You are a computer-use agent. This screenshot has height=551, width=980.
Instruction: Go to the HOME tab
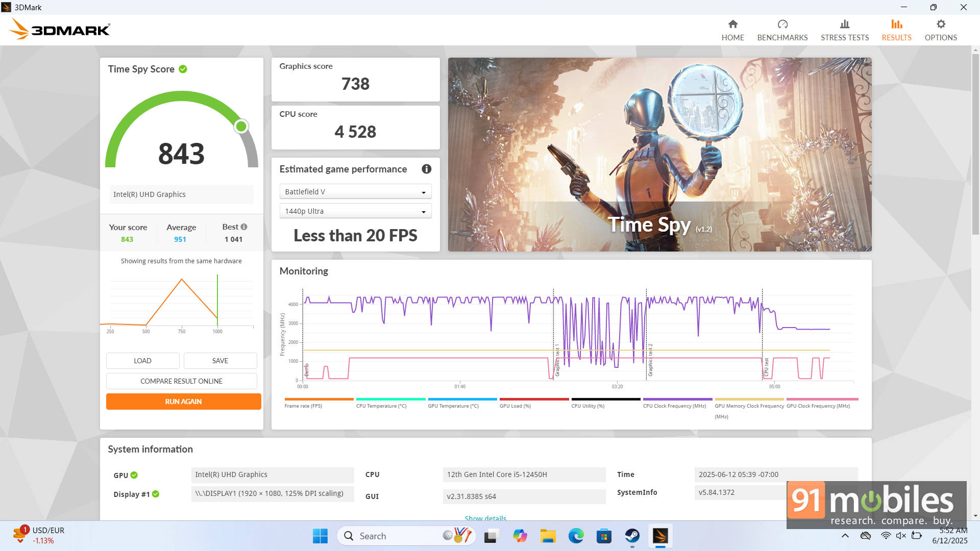pos(732,31)
